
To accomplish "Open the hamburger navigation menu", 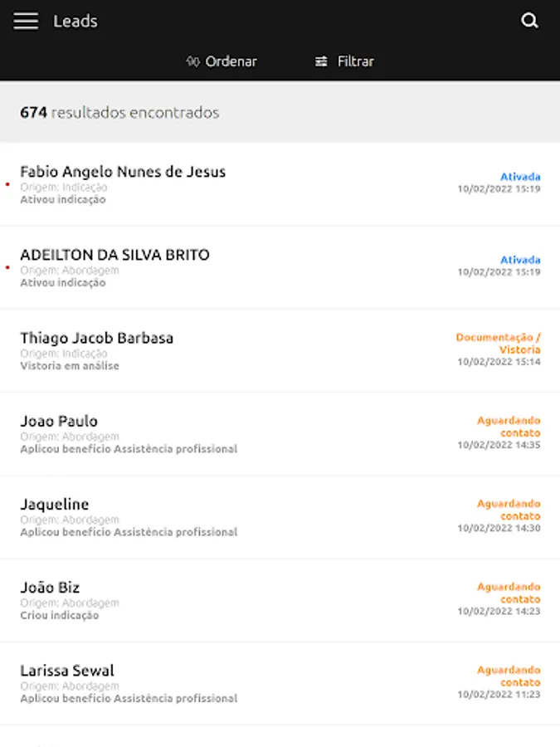I will [x=26, y=21].
